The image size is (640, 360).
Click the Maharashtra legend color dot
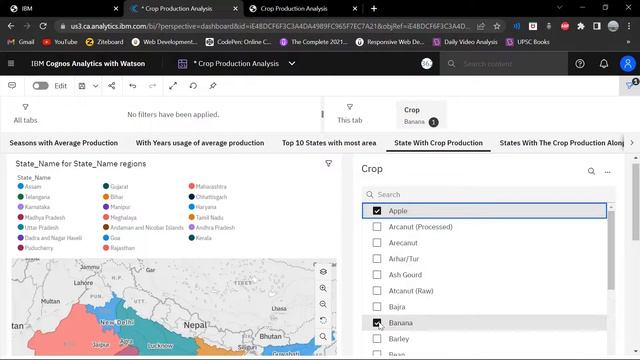(x=191, y=186)
